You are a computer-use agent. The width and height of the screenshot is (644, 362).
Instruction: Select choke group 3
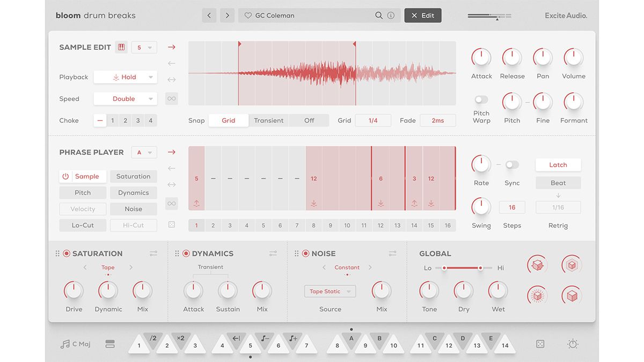click(138, 121)
